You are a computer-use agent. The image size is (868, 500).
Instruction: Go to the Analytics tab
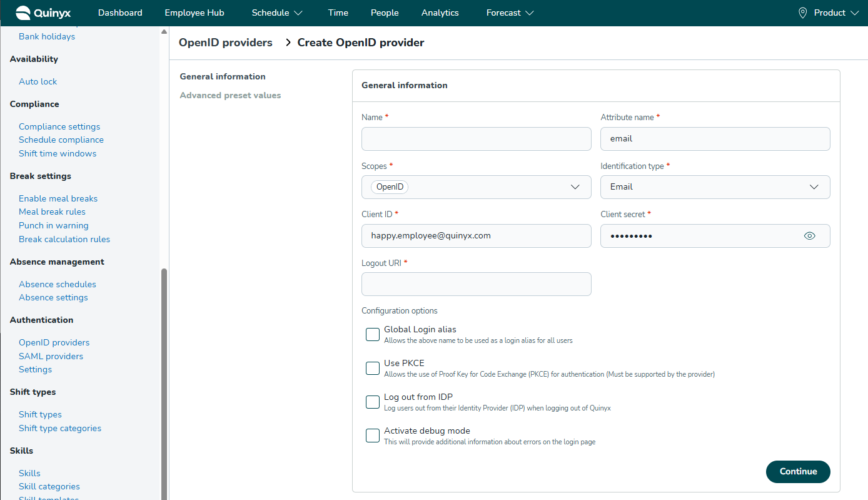tap(440, 13)
